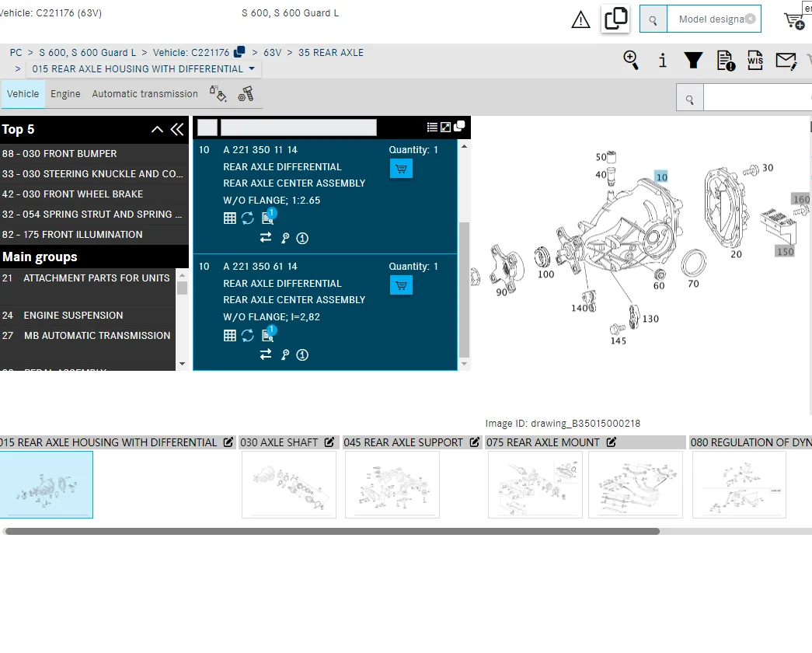
Task: Open the WIS document icon
Action: tap(755, 60)
